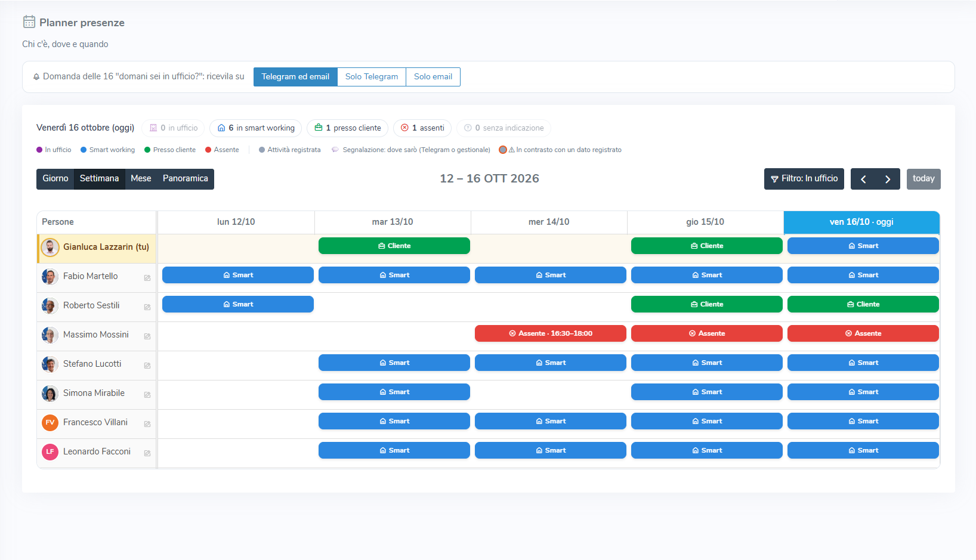
Task: Click Francesco Villani's FV avatar
Action: (x=50, y=422)
